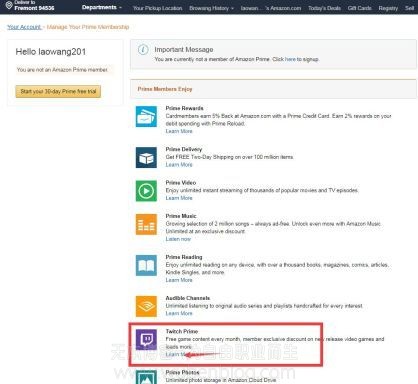Click Learn More under Prime Delivery
This screenshot has width=418, height=384.
click(x=179, y=165)
